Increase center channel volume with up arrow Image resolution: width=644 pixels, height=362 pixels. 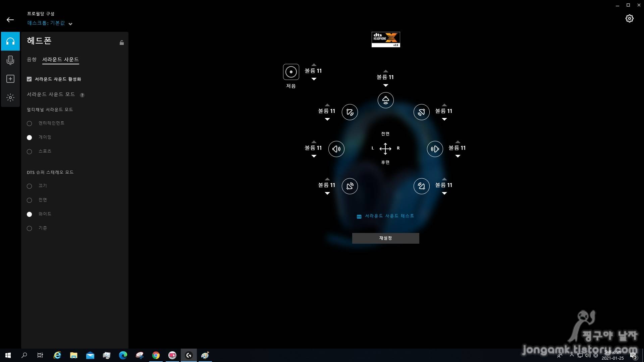[x=385, y=71]
